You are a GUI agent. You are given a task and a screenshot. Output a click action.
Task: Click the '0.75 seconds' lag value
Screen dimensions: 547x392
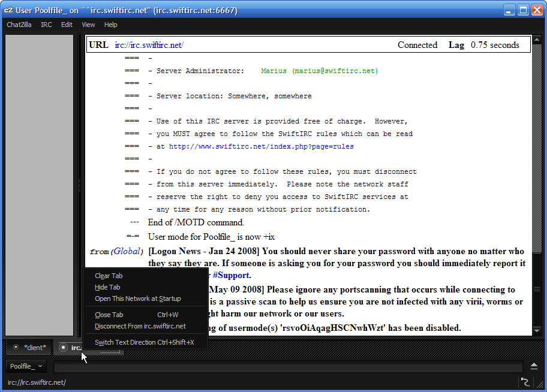[x=495, y=45]
